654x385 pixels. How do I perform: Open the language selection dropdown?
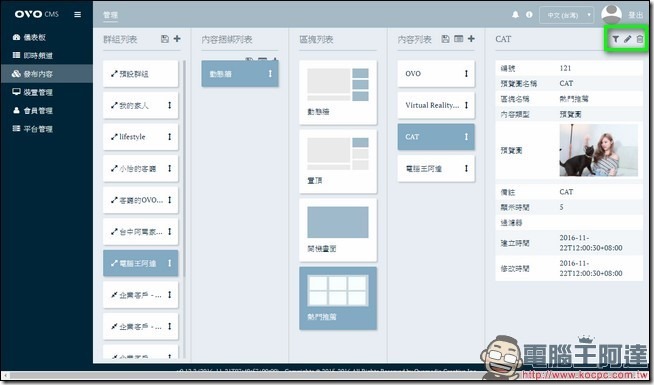pos(566,15)
